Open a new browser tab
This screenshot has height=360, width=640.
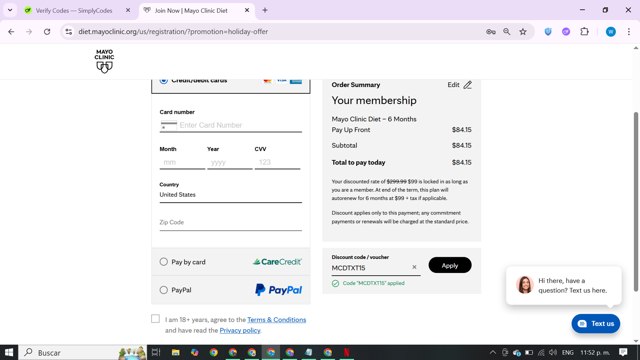click(x=265, y=10)
